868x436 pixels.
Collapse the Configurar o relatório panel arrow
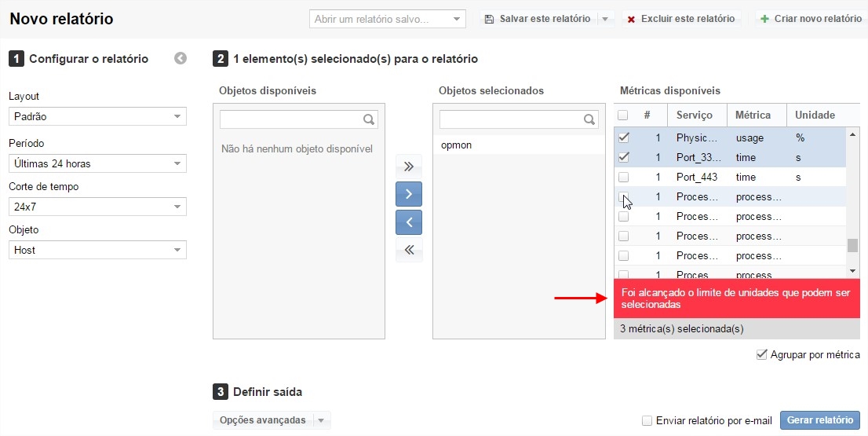181,58
